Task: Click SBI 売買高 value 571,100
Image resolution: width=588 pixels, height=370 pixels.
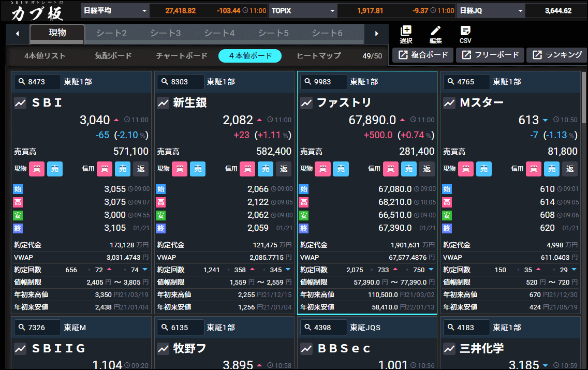Action: tap(131, 152)
